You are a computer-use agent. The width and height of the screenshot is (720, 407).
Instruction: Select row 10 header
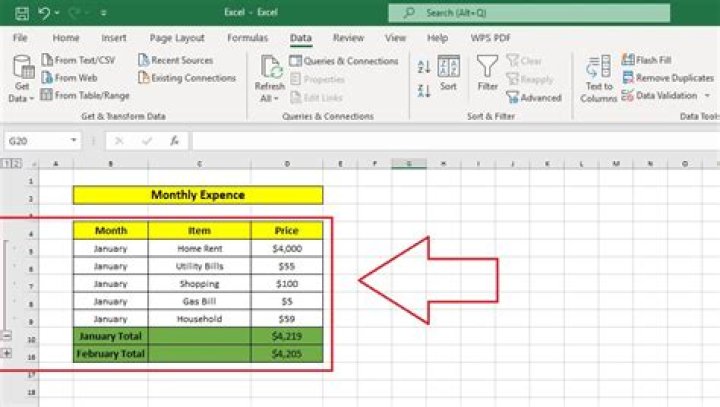click(31, 340)
